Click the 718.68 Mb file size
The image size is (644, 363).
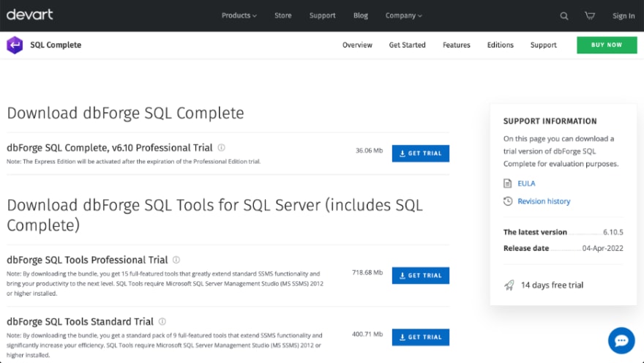coord(367,273)
